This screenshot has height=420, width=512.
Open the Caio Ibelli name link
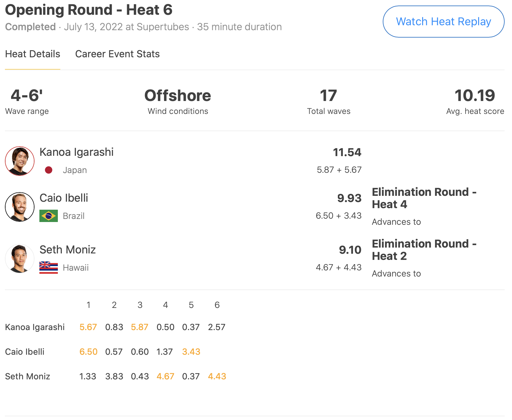64,198
